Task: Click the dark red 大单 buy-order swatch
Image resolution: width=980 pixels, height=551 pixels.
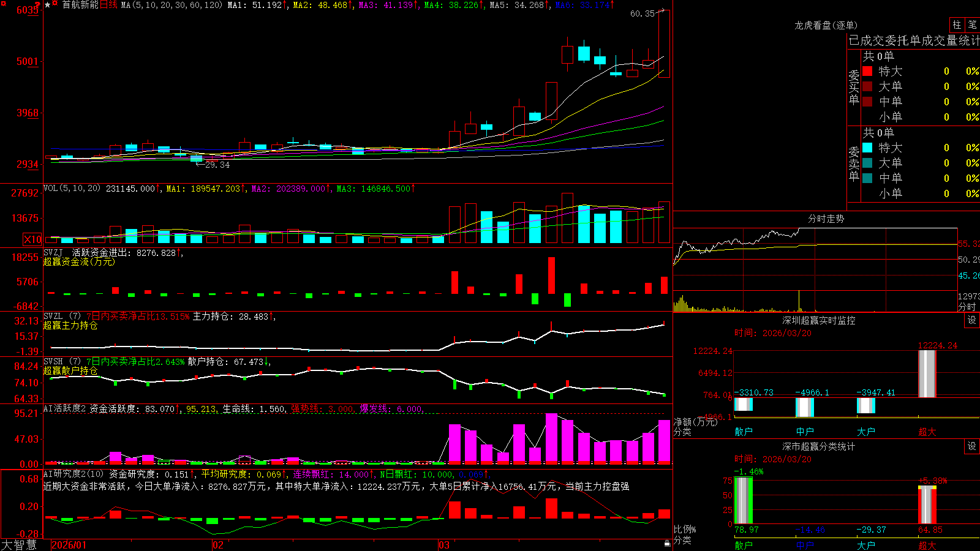Action: [867, 86]
